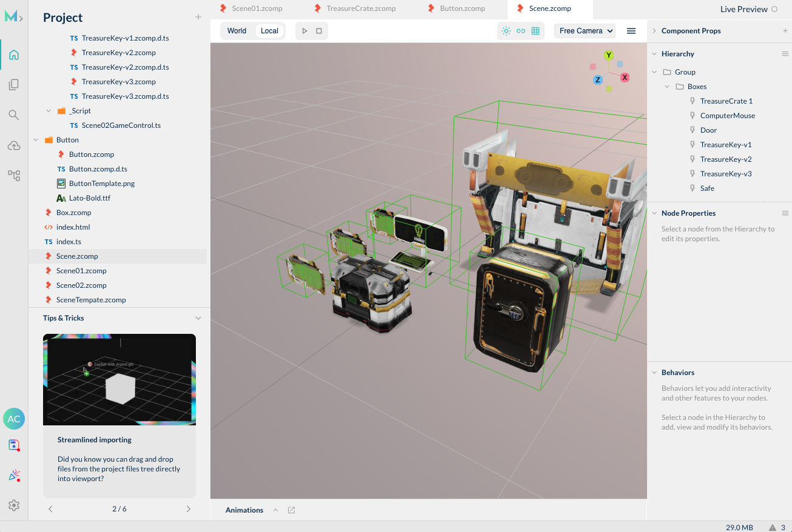Open the settings gear icon

click(x=14, y=505)
